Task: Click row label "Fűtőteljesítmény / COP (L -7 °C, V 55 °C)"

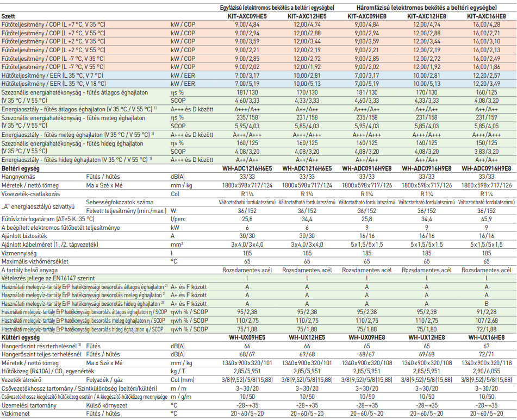Action: click(53, 67)
